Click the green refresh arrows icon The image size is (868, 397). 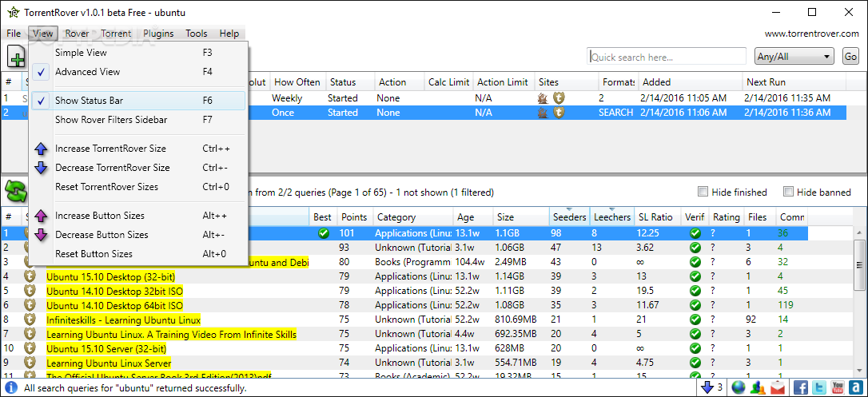coord(16,192)
